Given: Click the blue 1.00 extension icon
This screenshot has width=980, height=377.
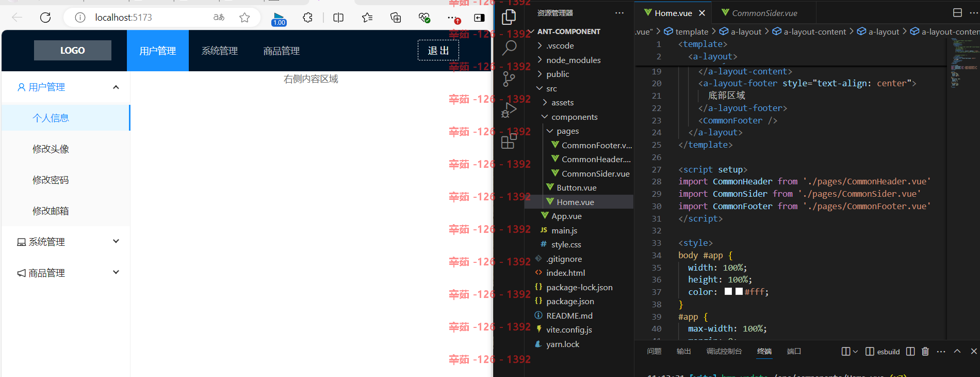Looking at the screenshot, I should (x=279, y=19).
